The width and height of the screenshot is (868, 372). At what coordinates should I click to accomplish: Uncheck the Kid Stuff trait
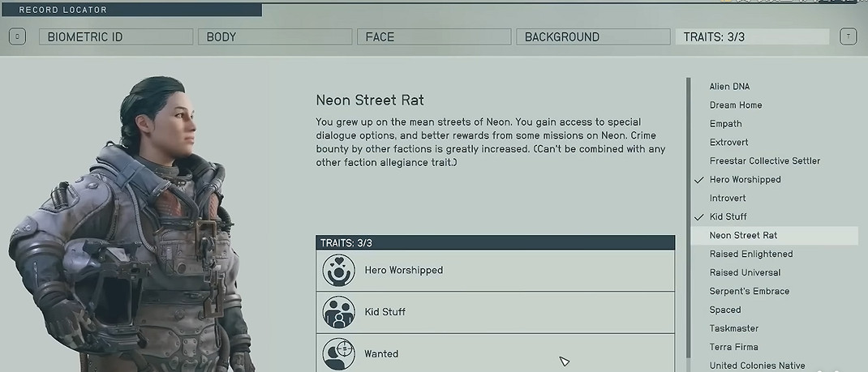point(728,217)
